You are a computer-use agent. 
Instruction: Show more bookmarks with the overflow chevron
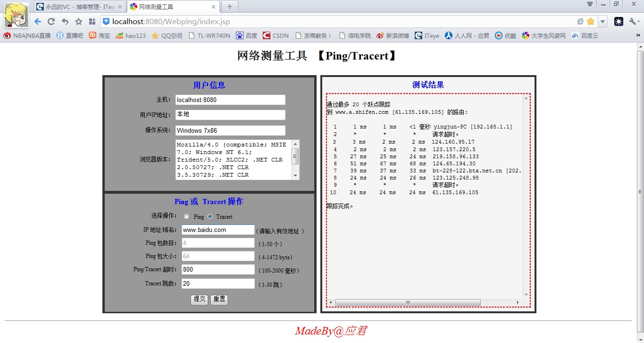[x=639, y=35]
